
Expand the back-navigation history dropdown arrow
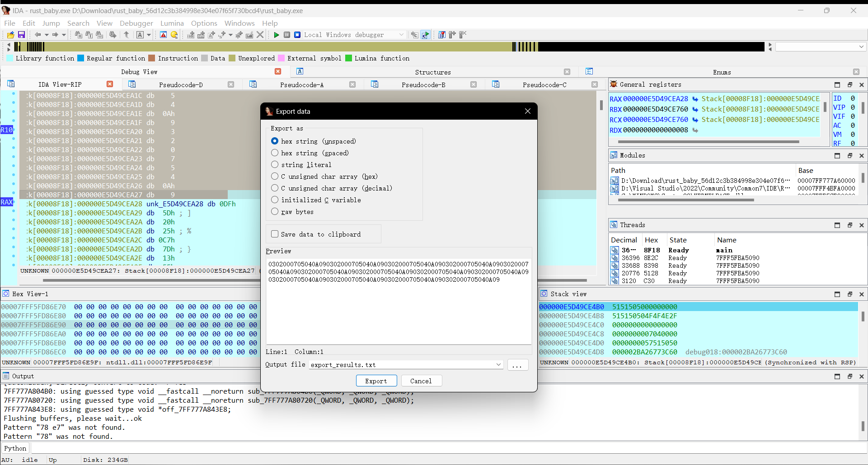pyautogui.click(x=47, y=35)
